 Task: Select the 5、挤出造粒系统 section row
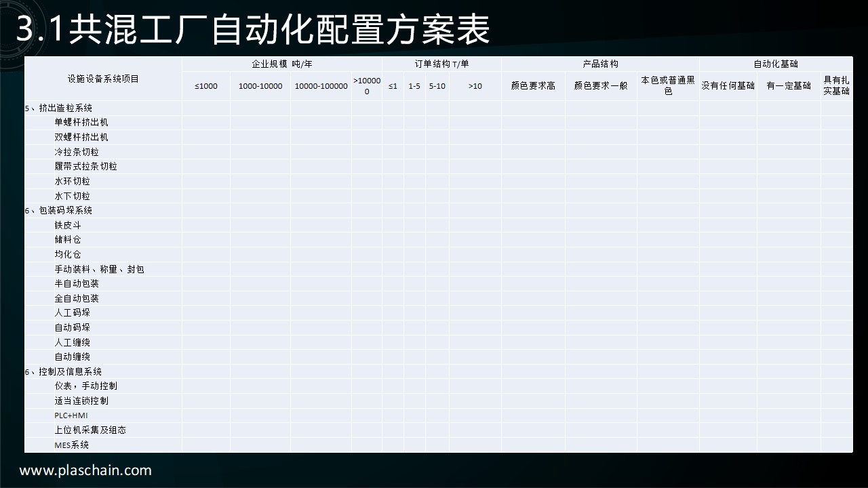pyautogui.click(x=59, y=108)
